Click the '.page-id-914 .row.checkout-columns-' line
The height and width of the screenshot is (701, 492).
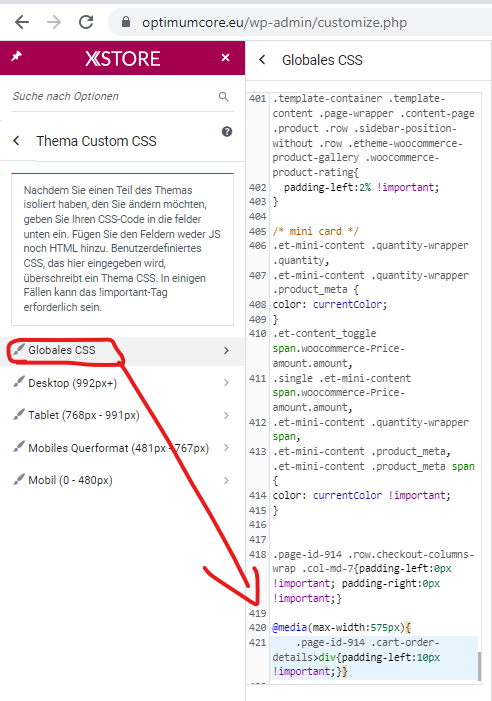tap(373, 554)
